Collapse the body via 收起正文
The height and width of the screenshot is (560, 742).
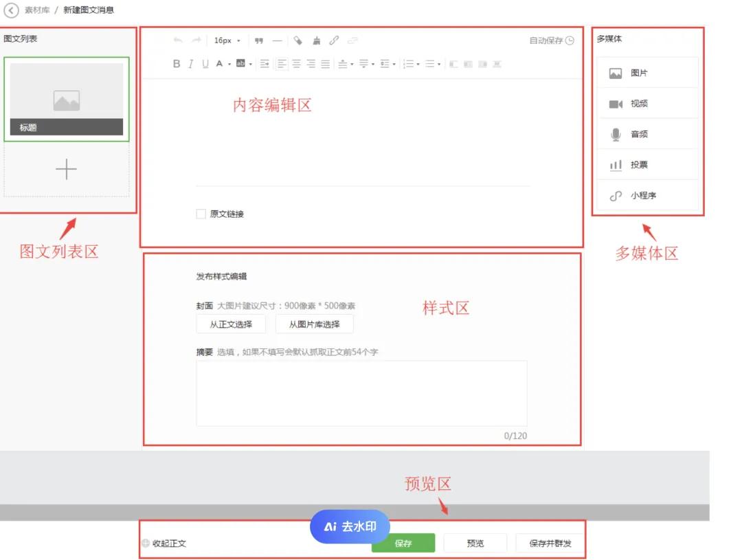point(164,544)
